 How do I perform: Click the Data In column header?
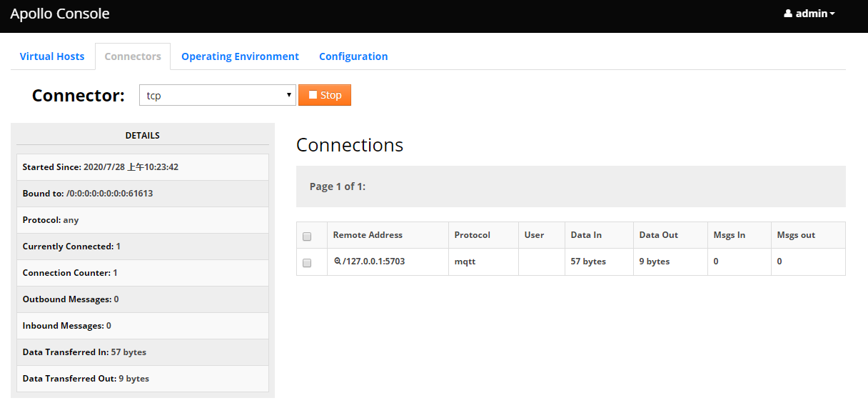(x=586, y=235)
